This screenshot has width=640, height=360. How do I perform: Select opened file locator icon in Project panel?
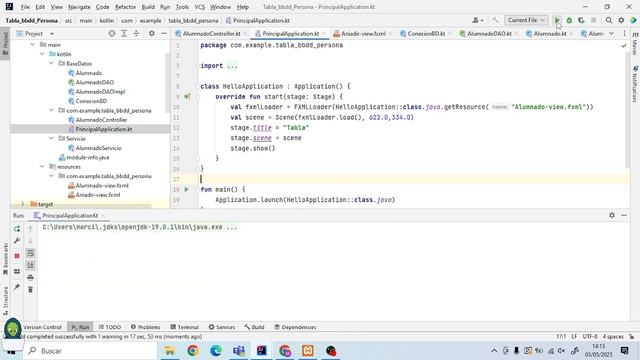tap(112, 33)
